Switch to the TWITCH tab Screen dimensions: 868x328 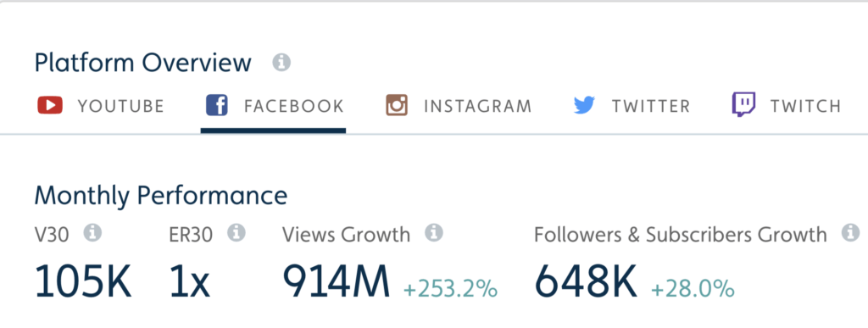pos(805,106)
